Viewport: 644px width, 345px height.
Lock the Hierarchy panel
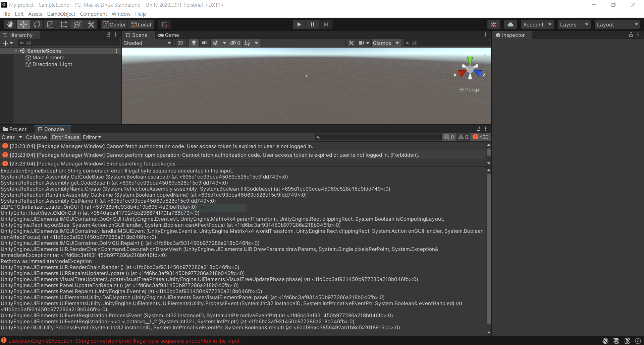pos(109,35)
